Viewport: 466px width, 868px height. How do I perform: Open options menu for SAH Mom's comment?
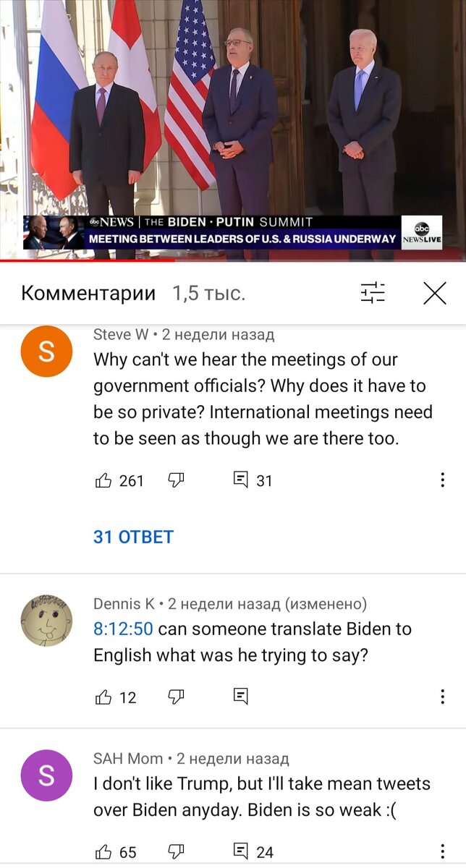click(x=442, y=851)
